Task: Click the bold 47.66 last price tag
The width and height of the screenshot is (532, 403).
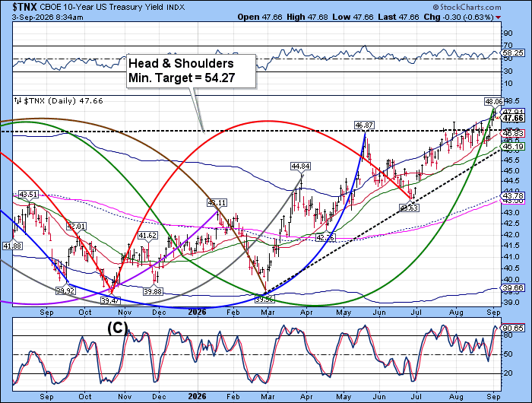Action: [x=513, y=118]
